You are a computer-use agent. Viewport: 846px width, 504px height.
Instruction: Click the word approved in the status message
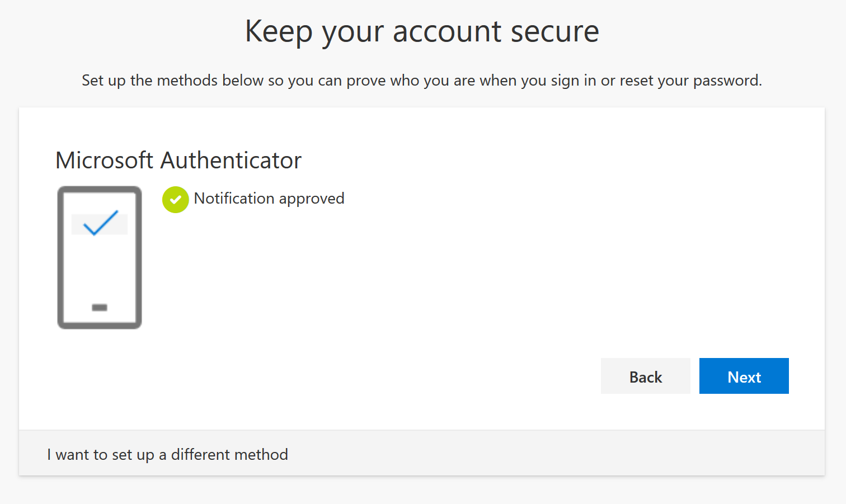[312, 199]
